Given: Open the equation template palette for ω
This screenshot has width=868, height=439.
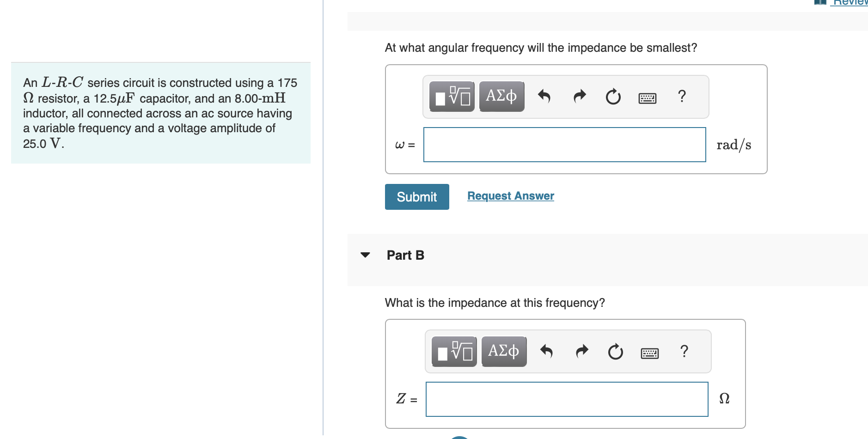Looking at the screenshot, I should tap(451, 96).
